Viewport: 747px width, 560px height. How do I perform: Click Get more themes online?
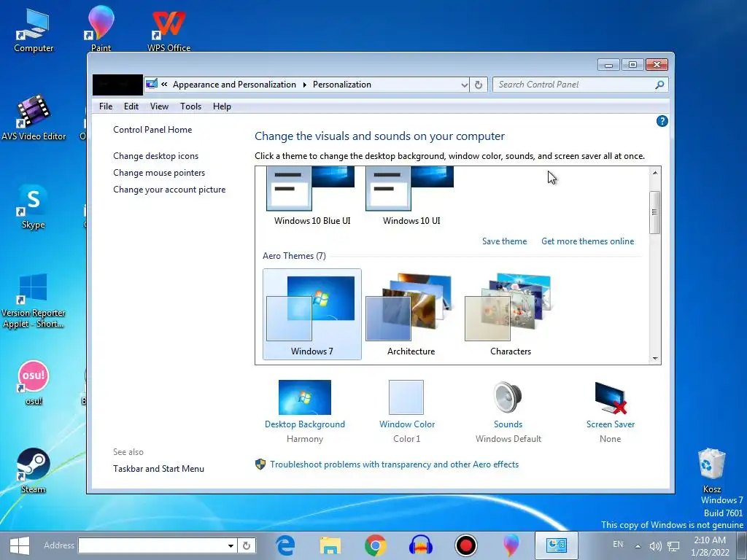[587, 241]
